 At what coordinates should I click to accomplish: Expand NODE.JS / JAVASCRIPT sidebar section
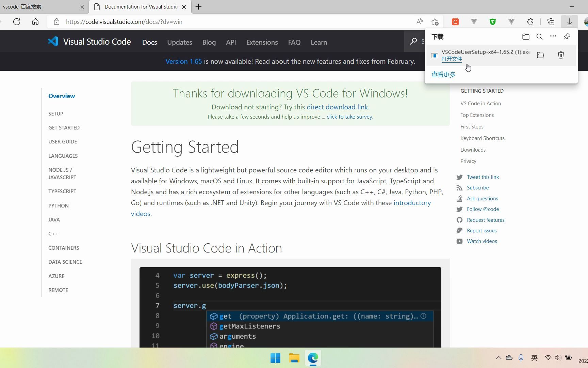[x=62, y=173]
